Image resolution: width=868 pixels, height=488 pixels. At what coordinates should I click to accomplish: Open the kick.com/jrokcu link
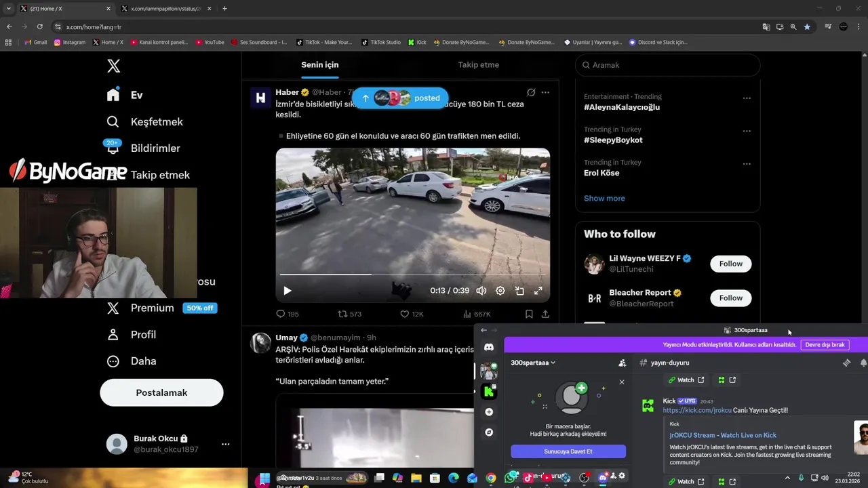coord(697,410)
